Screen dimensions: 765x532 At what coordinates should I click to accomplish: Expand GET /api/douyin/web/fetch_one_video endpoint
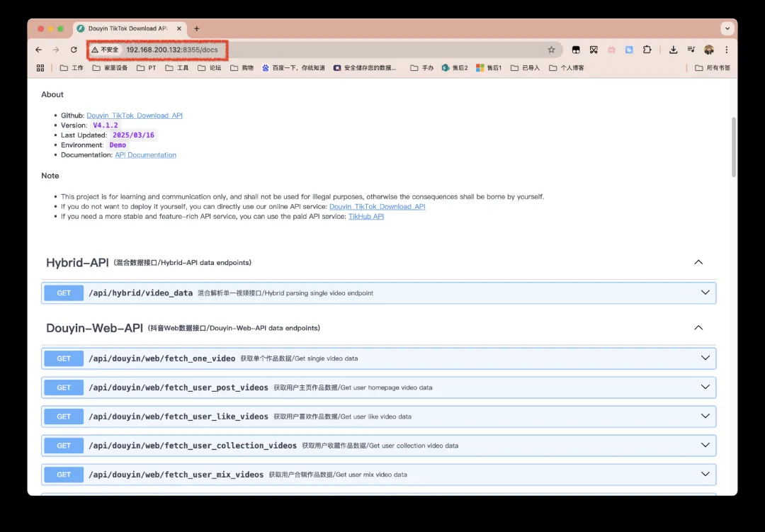pyautogui.click(x=161, y=358)
